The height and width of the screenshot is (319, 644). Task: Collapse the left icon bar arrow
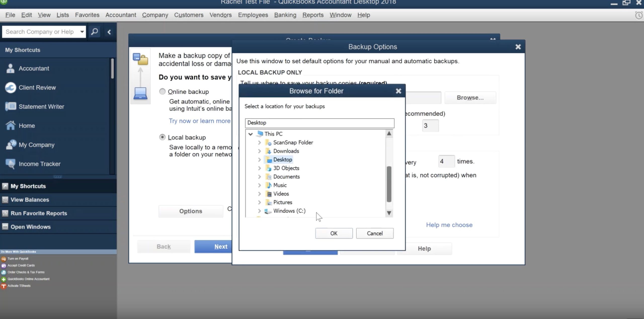coord(109,32)
